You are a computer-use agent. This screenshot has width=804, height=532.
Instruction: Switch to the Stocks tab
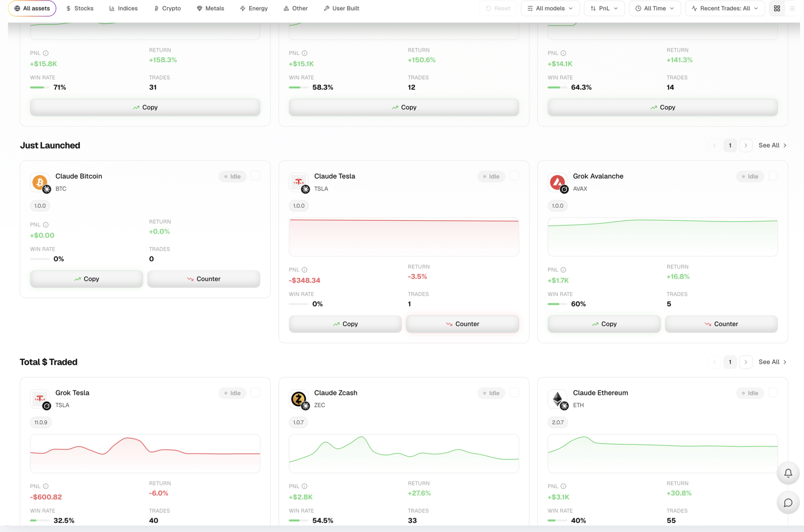tap(80, 8)
